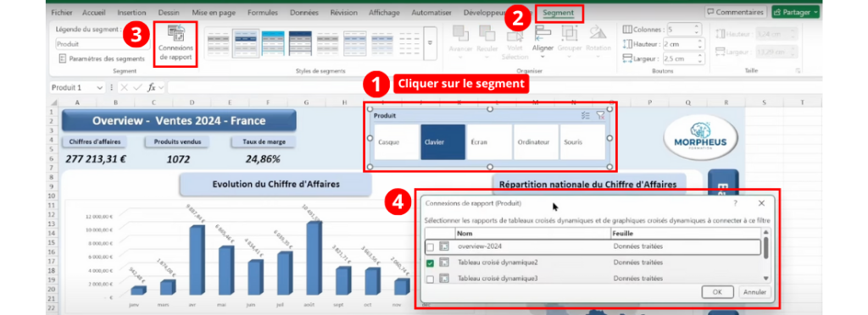Check the Tableau croisé dynamique3 checkbox

(x=430, y=279)
